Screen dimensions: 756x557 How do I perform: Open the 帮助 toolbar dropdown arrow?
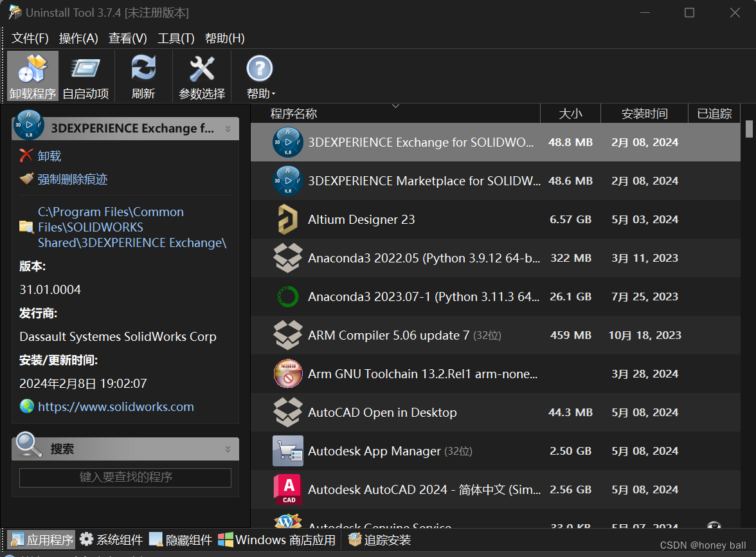click(x=273, y=94)
